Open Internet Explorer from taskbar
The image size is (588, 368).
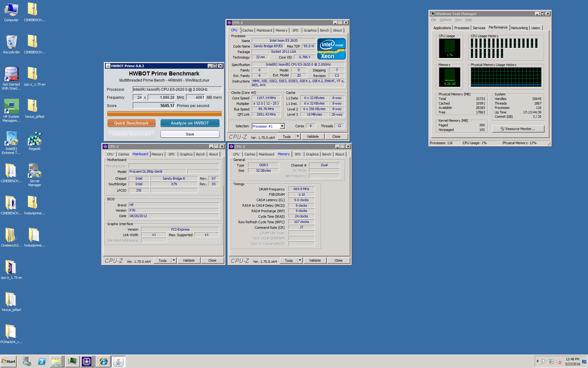coord(104,362)
